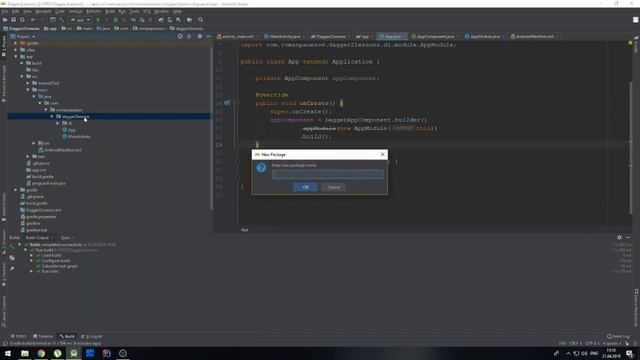Switch to the MainActivity.java editor tab
The image size is (640, 360).
284,36
